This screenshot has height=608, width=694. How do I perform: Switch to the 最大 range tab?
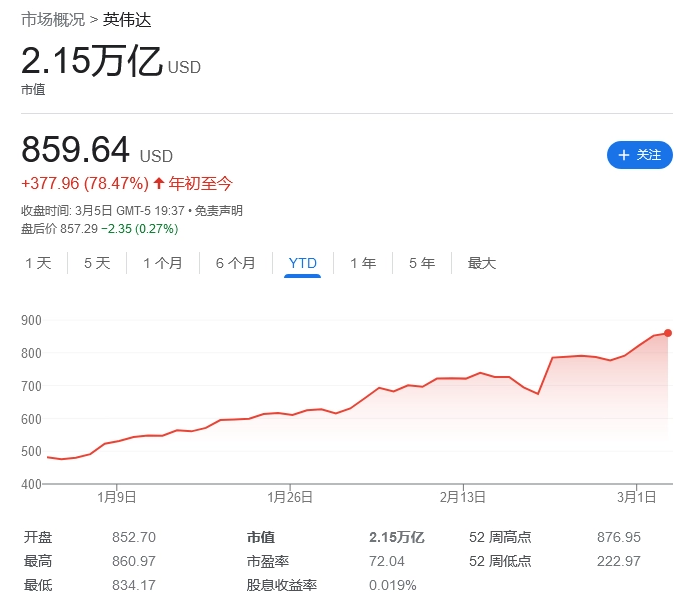[482, 263]
